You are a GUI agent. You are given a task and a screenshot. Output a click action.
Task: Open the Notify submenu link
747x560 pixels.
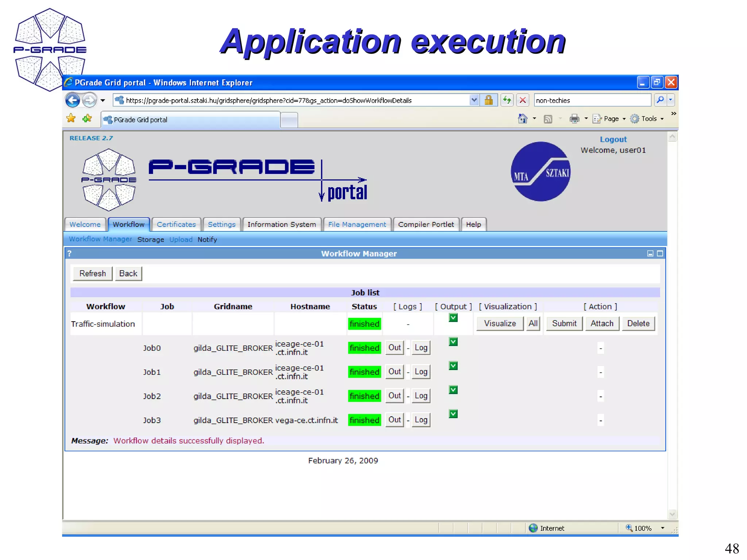click(x=207, y=240)
